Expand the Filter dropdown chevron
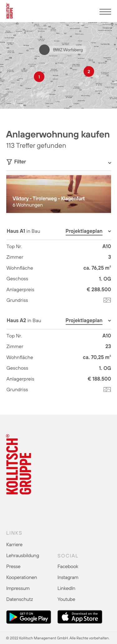This screenshot has height=644, width=117. (x=110, y=163)
